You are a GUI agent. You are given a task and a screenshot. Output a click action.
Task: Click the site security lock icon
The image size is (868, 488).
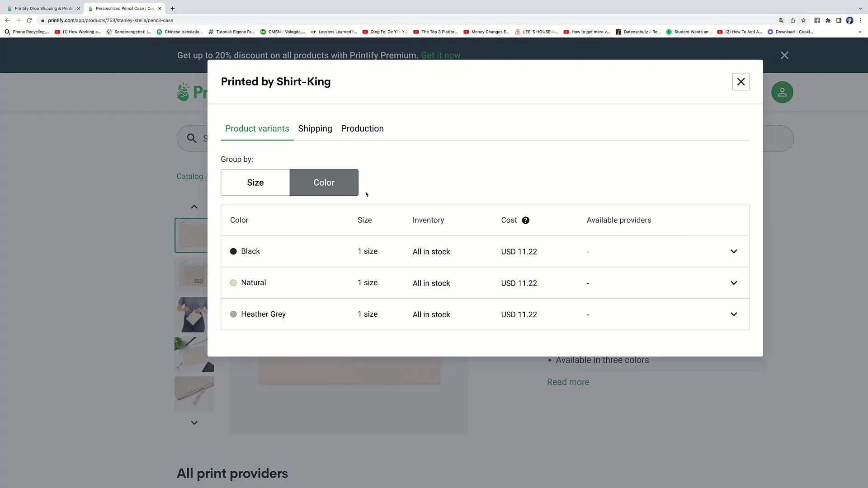[42, 20]
